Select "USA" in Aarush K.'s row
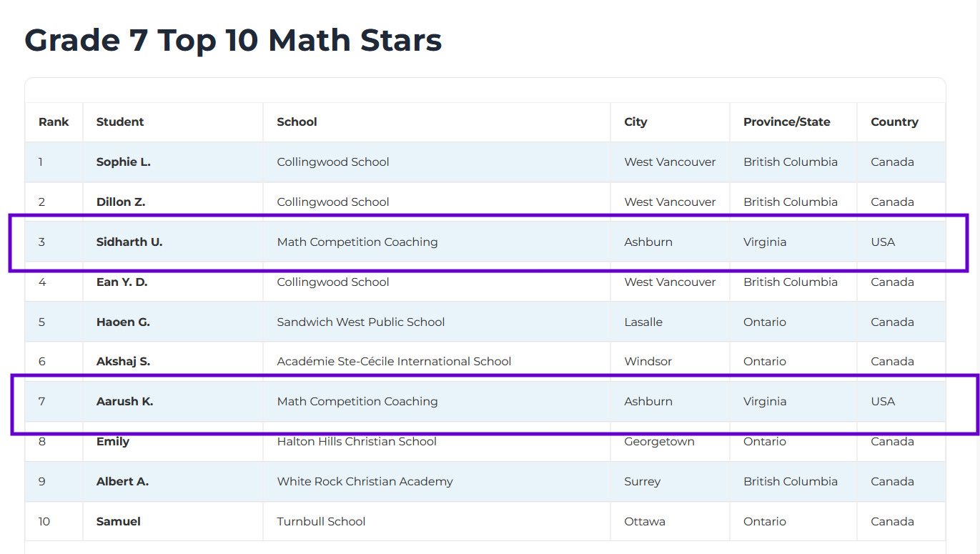The width and height of the screenshot is (980, 554). click(883, 401)
